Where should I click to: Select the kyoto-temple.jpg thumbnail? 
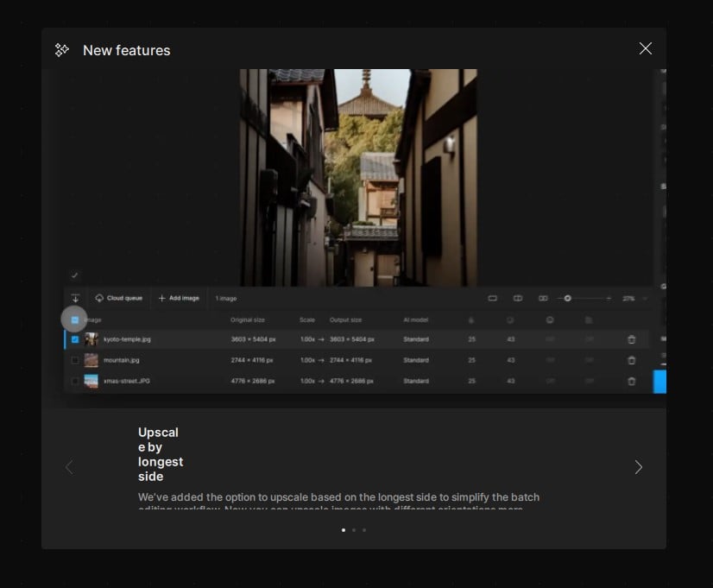[x=91, y=339]
